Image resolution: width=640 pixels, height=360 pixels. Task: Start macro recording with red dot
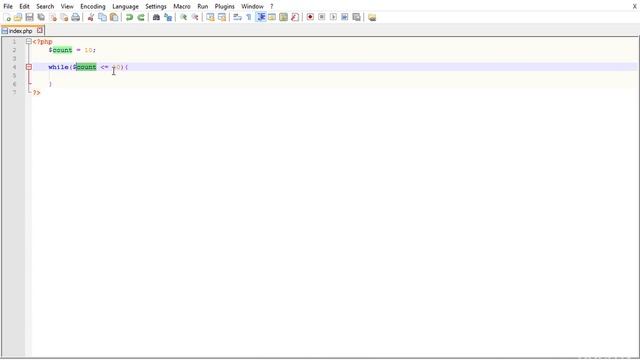310,17
